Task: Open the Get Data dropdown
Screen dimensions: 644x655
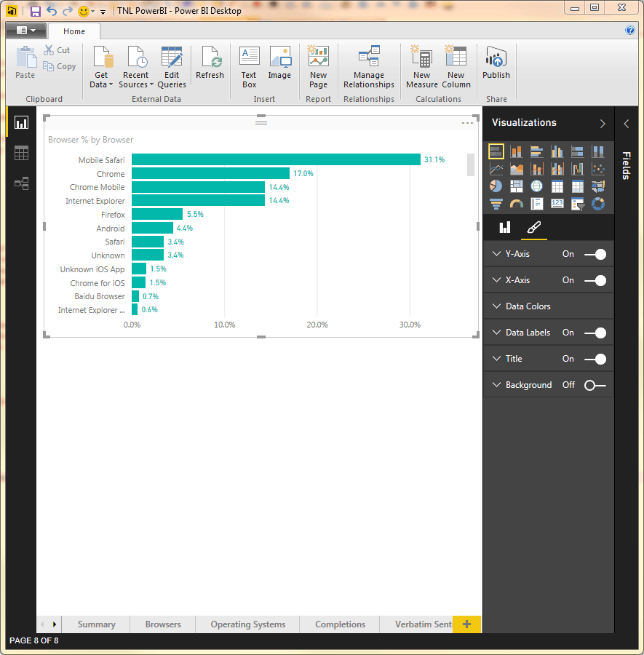Action: coord(101,66)
